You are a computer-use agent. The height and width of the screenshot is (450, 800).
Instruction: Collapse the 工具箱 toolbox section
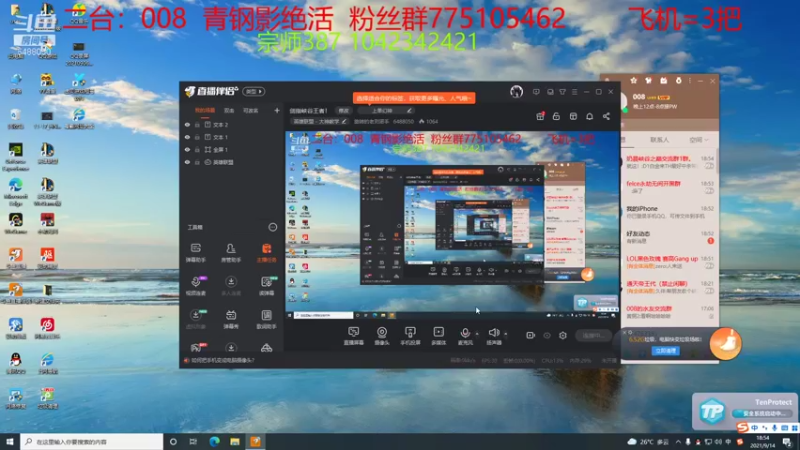pos(272,227)
